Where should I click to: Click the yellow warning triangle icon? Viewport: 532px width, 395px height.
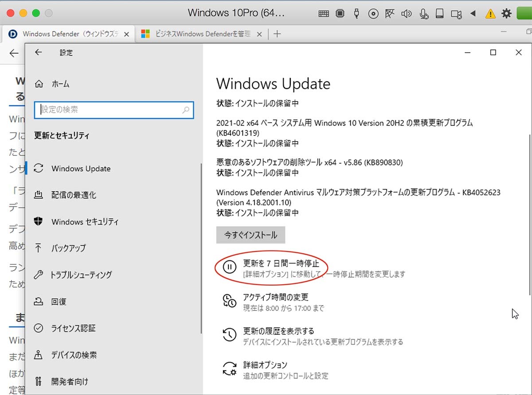tap(490, 14)
